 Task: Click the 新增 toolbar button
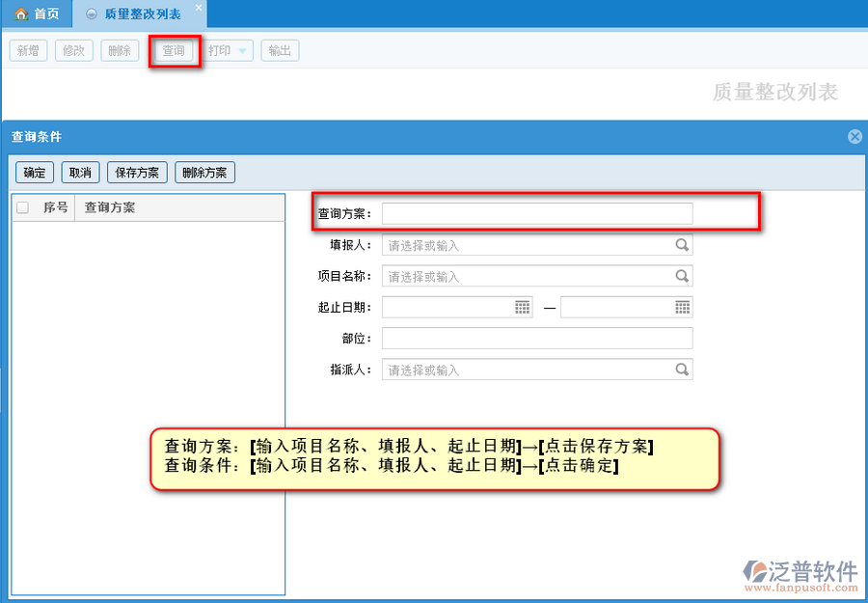pos(28,51)
